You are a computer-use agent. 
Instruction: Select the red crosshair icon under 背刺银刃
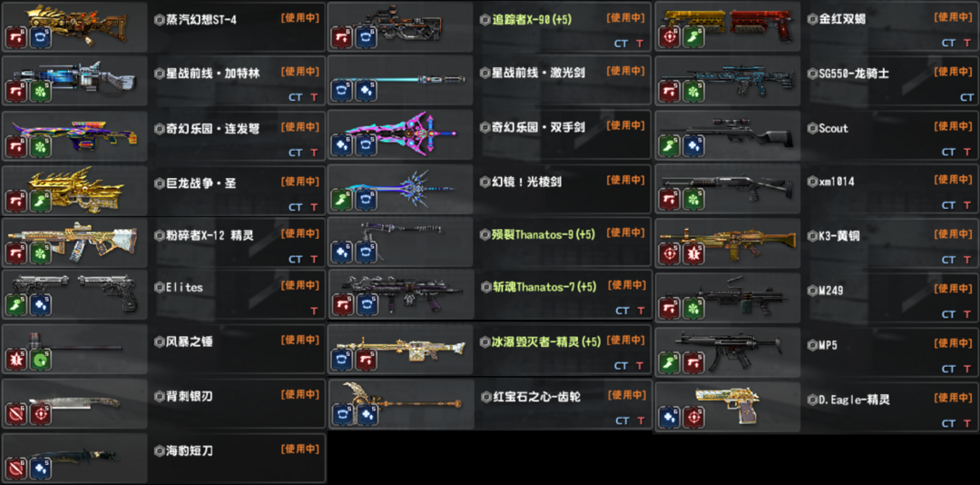pos(41,413)
